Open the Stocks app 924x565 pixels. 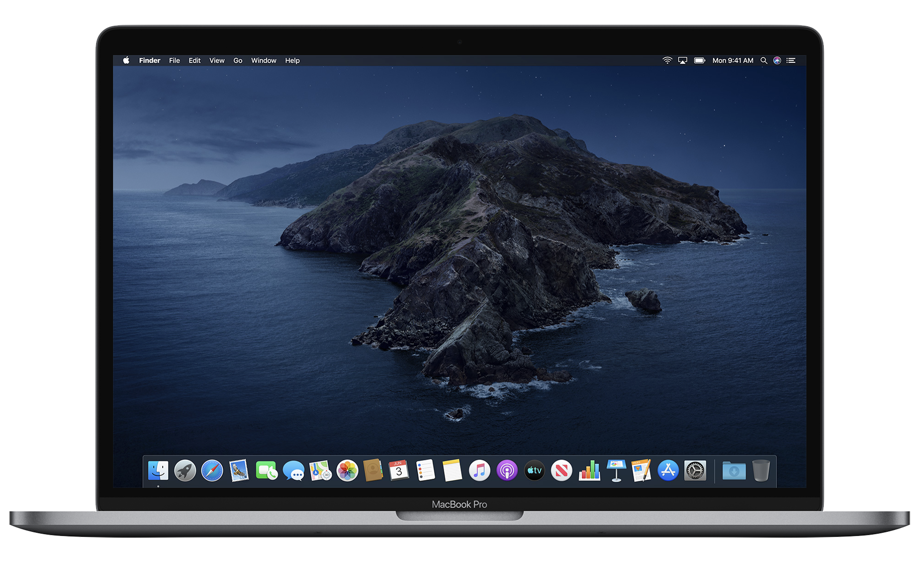(x=590, y=471)
